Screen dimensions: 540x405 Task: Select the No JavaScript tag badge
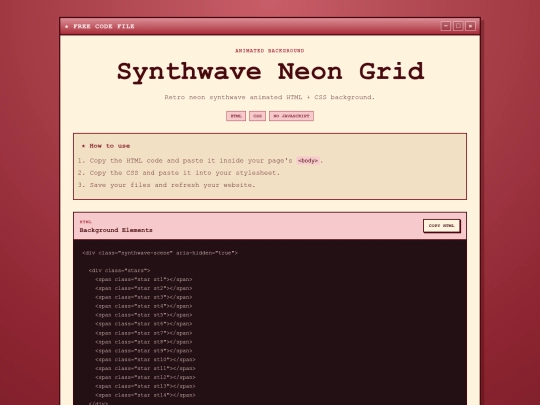click(291, 116)
